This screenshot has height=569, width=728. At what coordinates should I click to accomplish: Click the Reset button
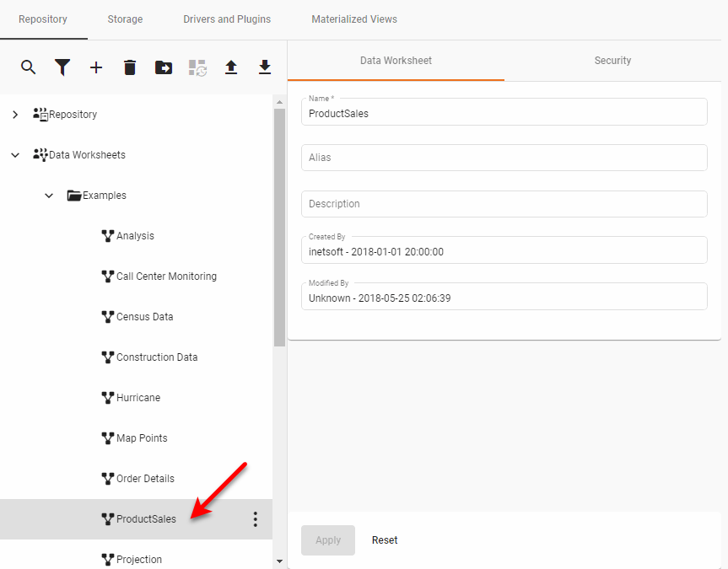point(385,539)
